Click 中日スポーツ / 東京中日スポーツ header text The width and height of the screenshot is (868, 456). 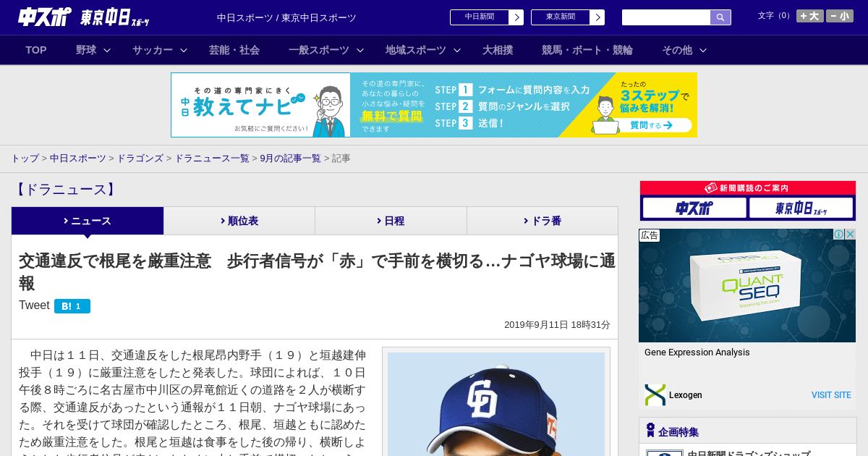tap(286, 17)
